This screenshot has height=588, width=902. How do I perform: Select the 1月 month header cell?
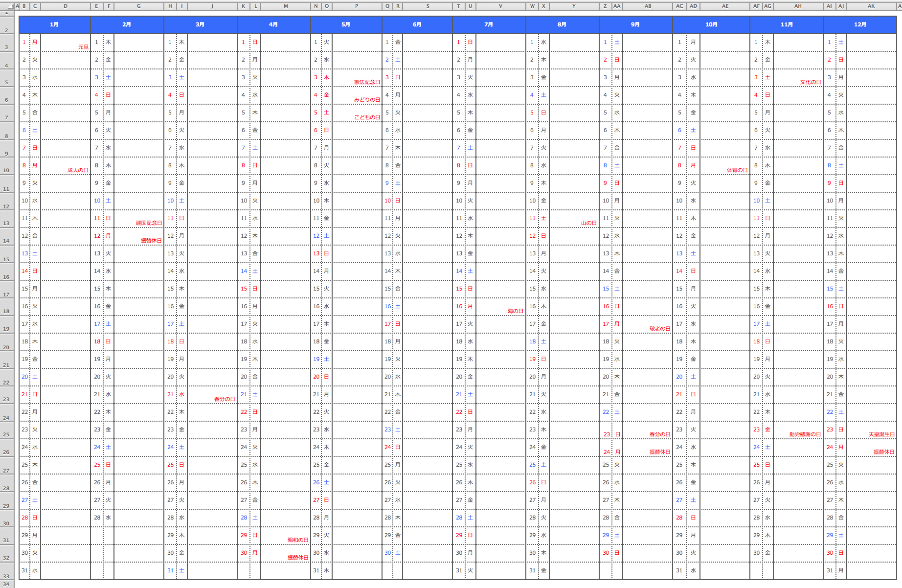click(x=55, y=24)
